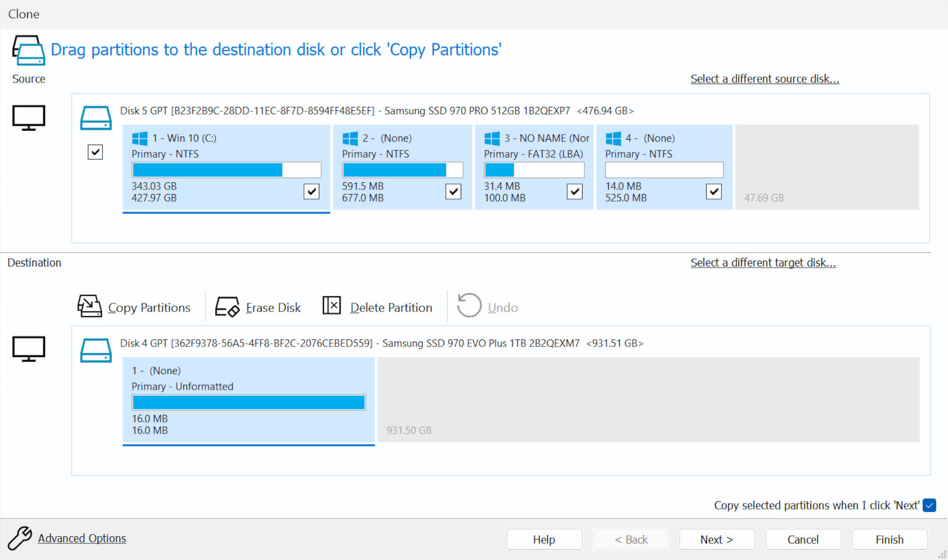Click the Copy Partitions icon
The height and width of the screenshot is (560, 948).
tap(89, 306)
